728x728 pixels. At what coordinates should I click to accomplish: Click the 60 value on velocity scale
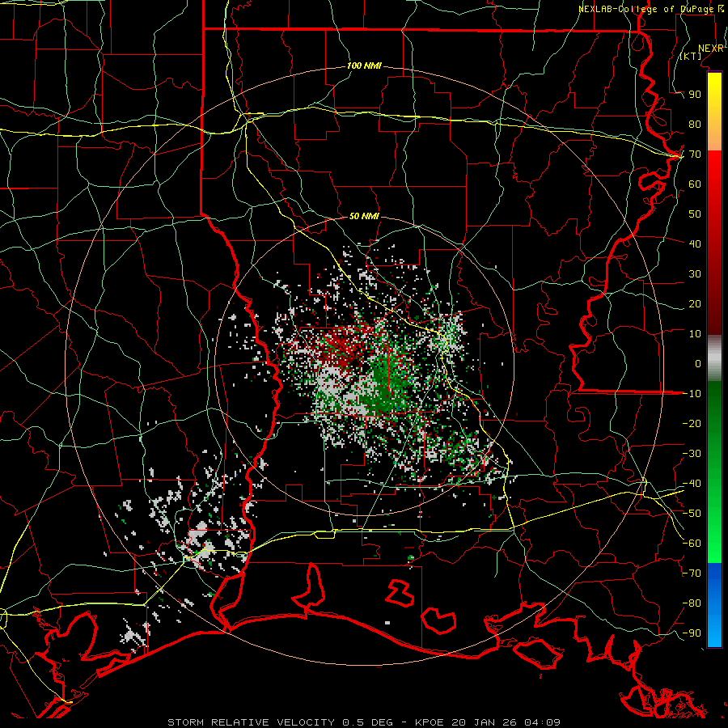[695, 184]
